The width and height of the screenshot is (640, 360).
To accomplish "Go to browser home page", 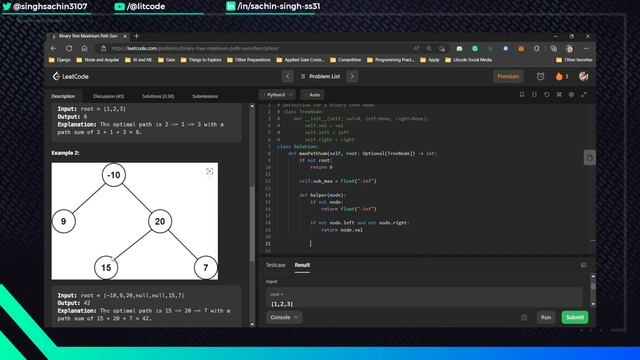I will (x=84, y=48).
